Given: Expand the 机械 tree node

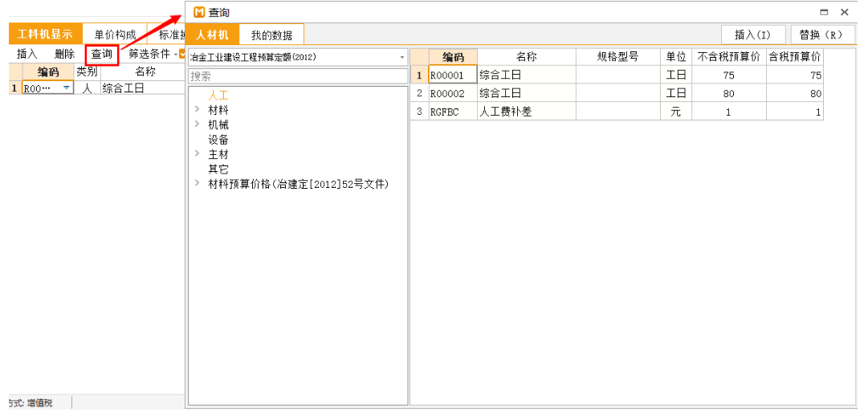Looking at the screenshot, I should (x=198, y=124).
